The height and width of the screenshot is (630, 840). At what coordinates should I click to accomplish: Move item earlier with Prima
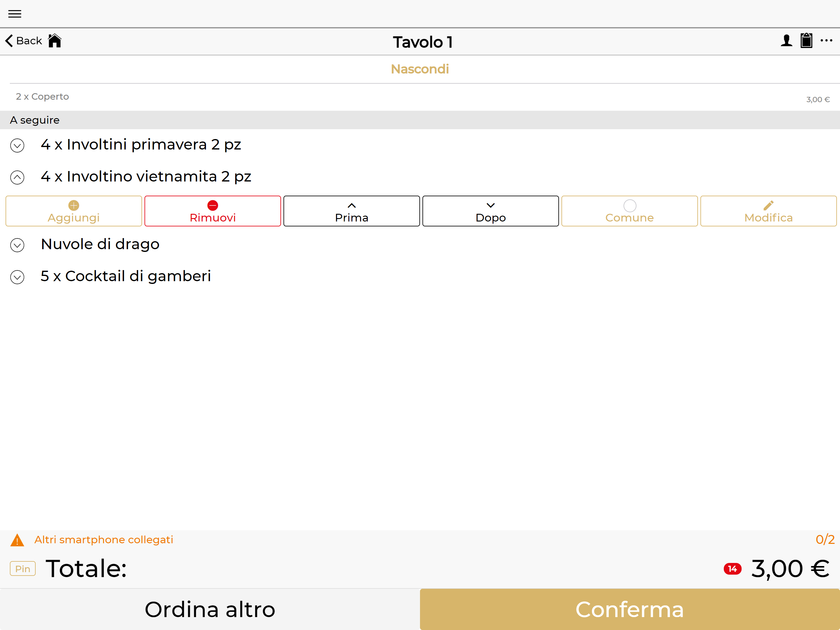point(351,211)
